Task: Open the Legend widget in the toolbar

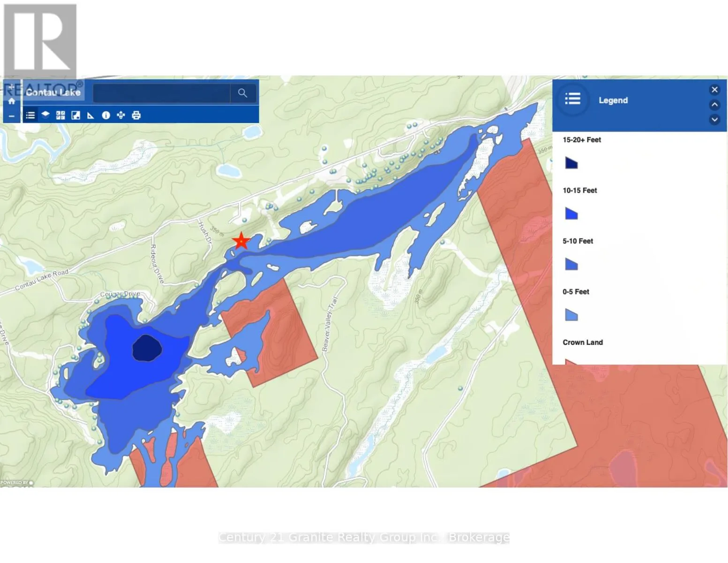Action: click(x=30, y=115)
